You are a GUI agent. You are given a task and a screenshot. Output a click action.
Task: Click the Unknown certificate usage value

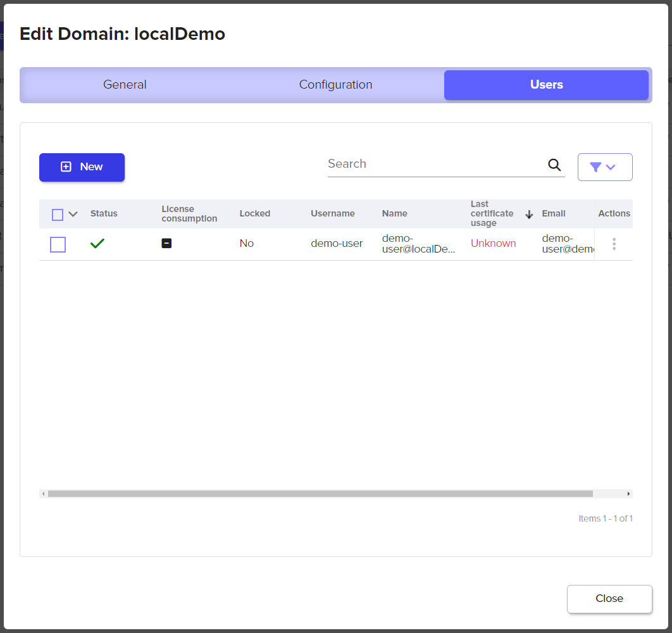[493, 244]
